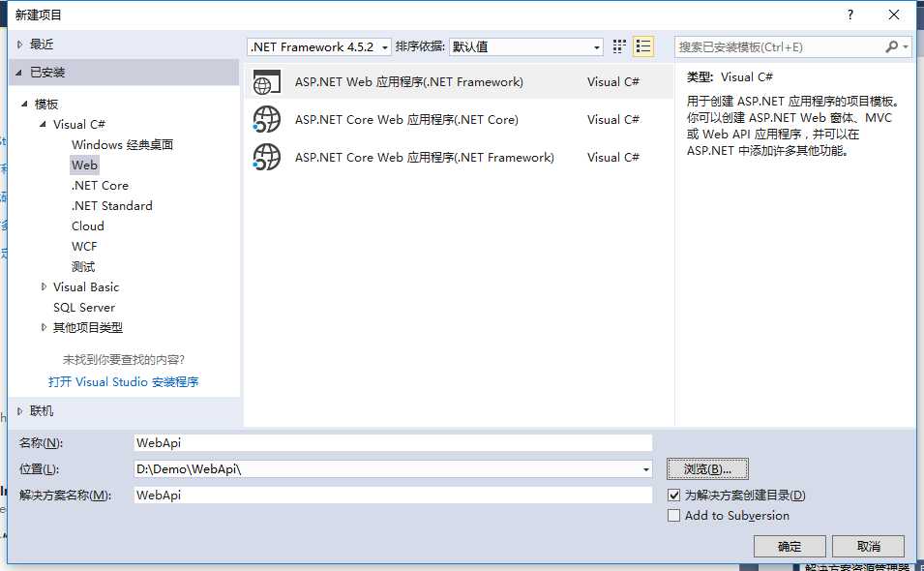Click the 取消 button

869,546
